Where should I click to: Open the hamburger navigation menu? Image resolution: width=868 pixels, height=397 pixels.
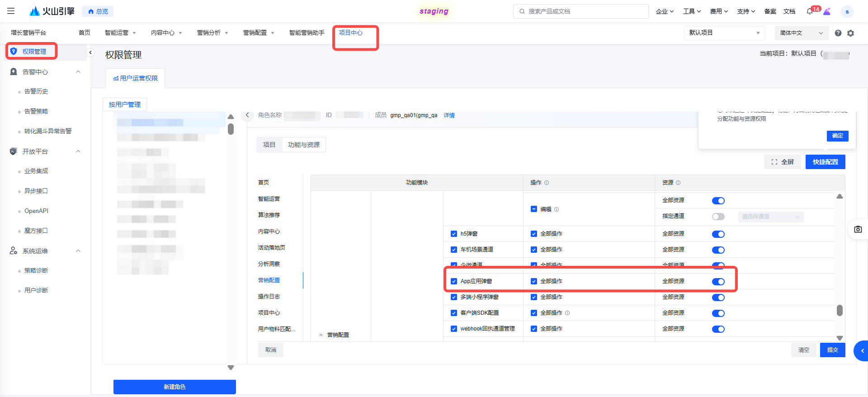(x=11, y=11)
